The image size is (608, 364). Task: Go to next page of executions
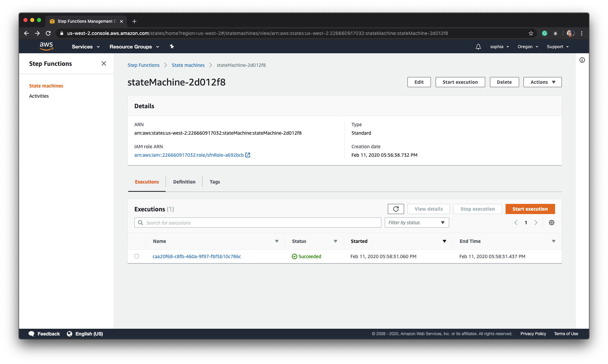pos(536,223)
